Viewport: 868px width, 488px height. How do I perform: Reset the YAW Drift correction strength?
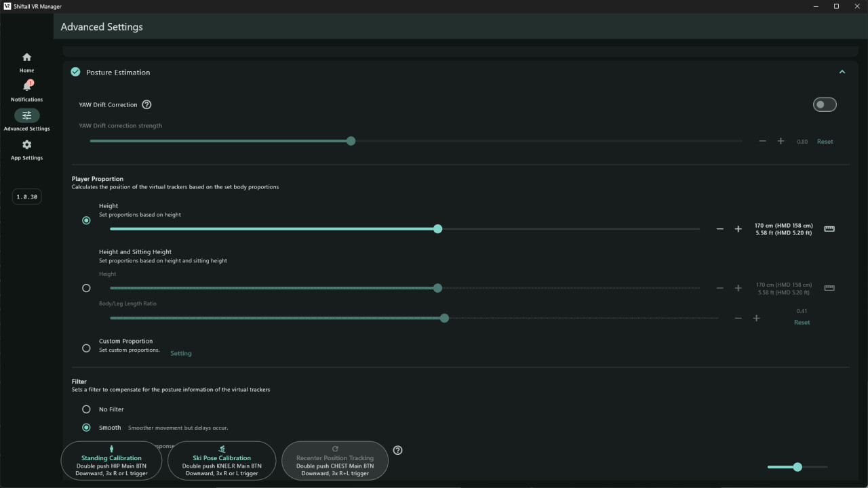pyautogui.click(x=825, y=141)
